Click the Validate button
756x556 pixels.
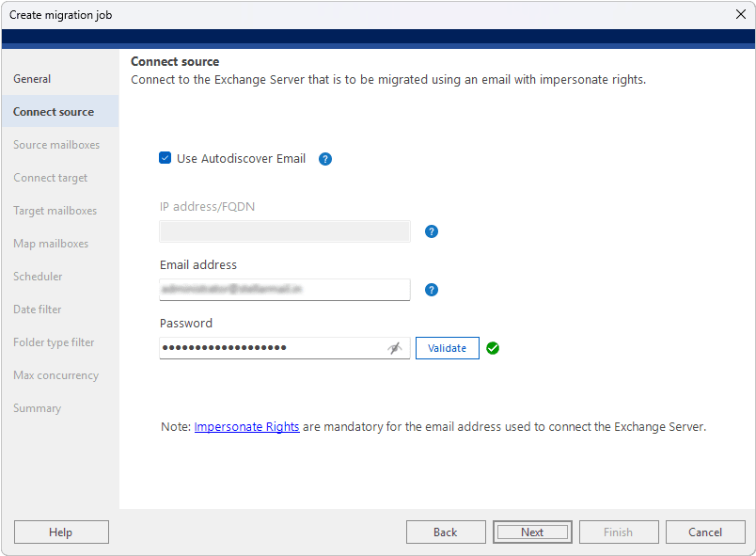point(447,348)
